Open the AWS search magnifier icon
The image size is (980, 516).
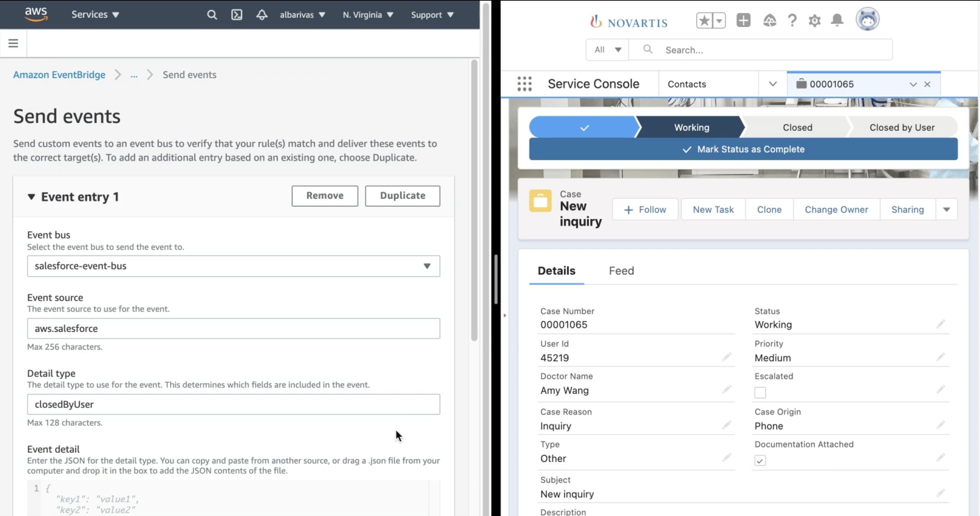212,15
